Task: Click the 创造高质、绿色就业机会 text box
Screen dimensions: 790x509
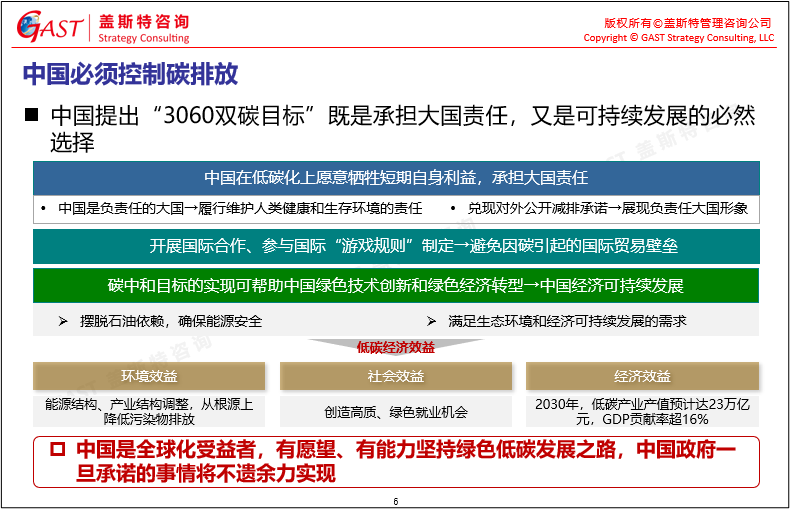Action: [395, 411]
